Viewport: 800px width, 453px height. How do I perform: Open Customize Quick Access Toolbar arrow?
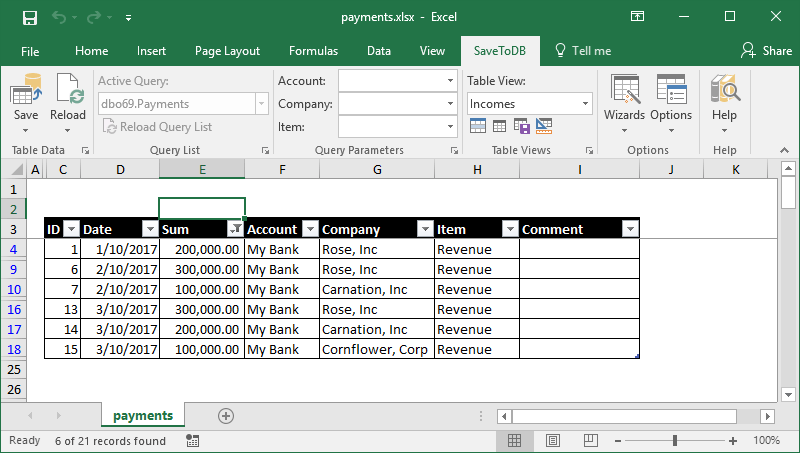[129, 18]
